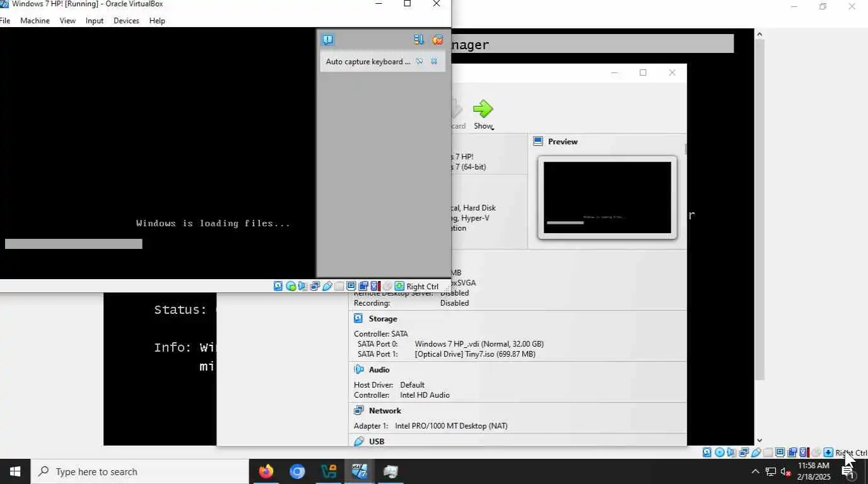This screenshot has width=868, height=484.
Task: Select the Auto capture keyboard notification text
Action: pyautogui.click(x=368, y=62)
